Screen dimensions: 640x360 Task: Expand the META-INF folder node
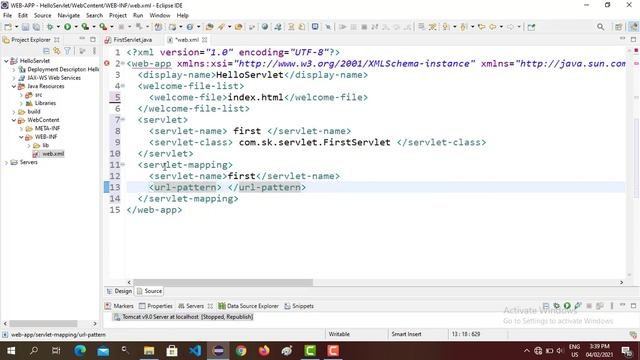point(21,129)
